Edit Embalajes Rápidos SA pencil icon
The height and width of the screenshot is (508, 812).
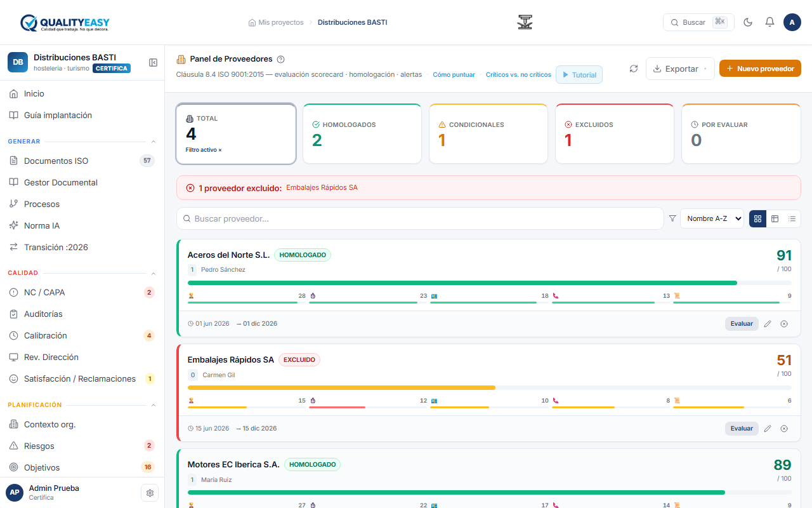coord(768,429)
